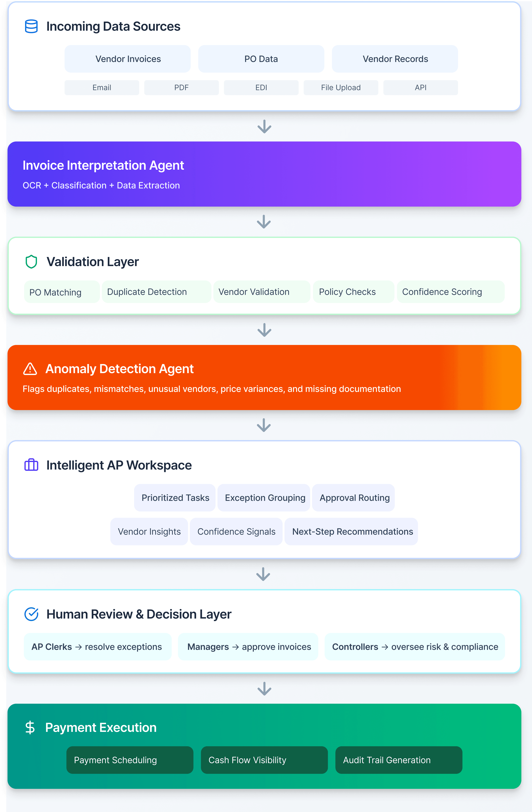532x812 pixels.
Task: Select the Vendor Invoices chip
Action: (128, 59)
